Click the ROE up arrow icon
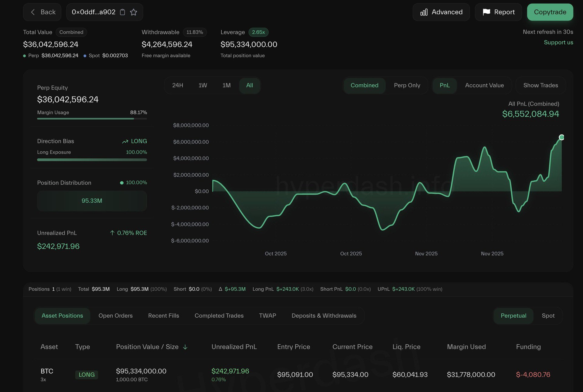The image size is (583, 392). point(112,233)
